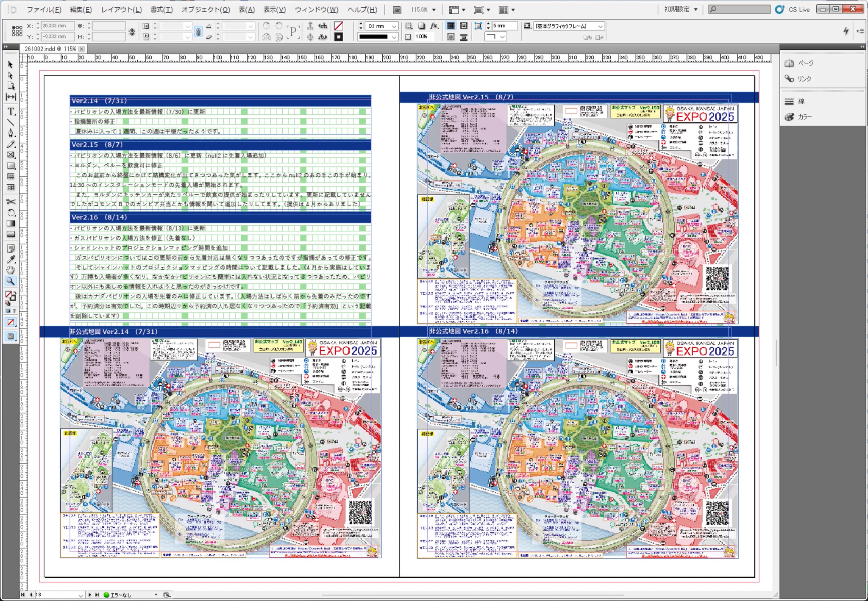The height and width of the screenshot is (601, 868).
Task: Select the Pencil tool
Action: pos(11,144)
